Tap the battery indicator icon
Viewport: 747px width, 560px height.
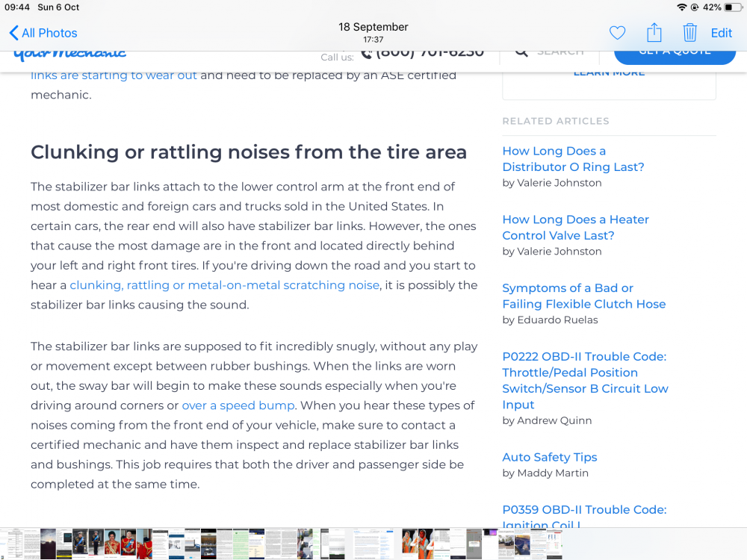(x=733, y=7)
